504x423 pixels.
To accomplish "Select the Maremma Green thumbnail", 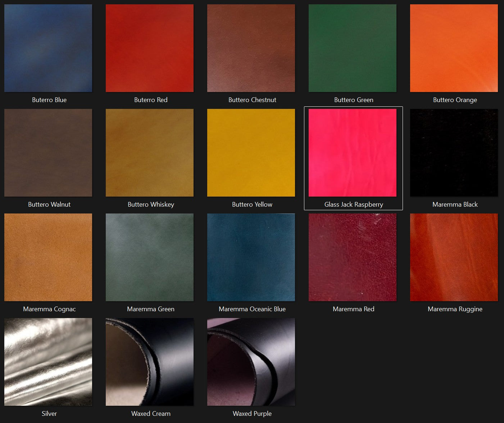I will 150,257.
